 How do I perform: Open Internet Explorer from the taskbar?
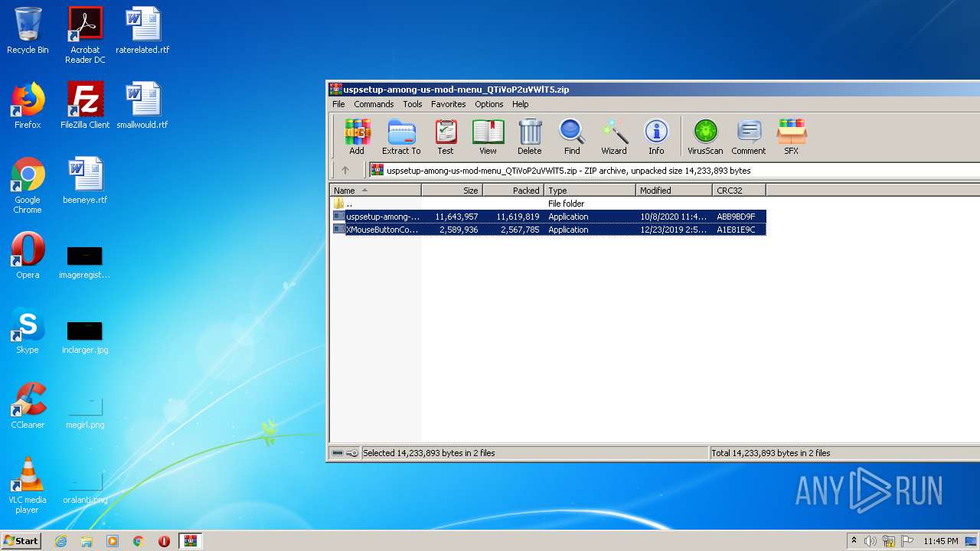click(x=60, y=541)
